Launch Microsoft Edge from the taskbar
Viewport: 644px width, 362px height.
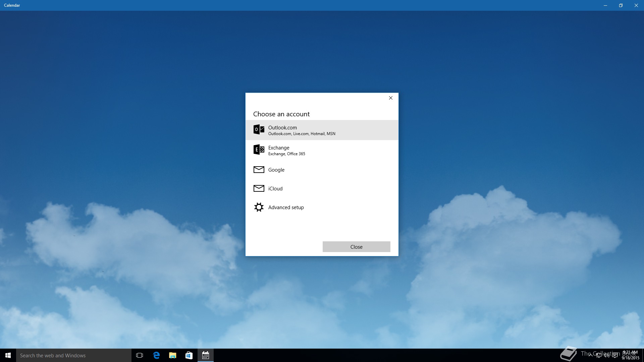pyautogui.click(x=156, y=355)
